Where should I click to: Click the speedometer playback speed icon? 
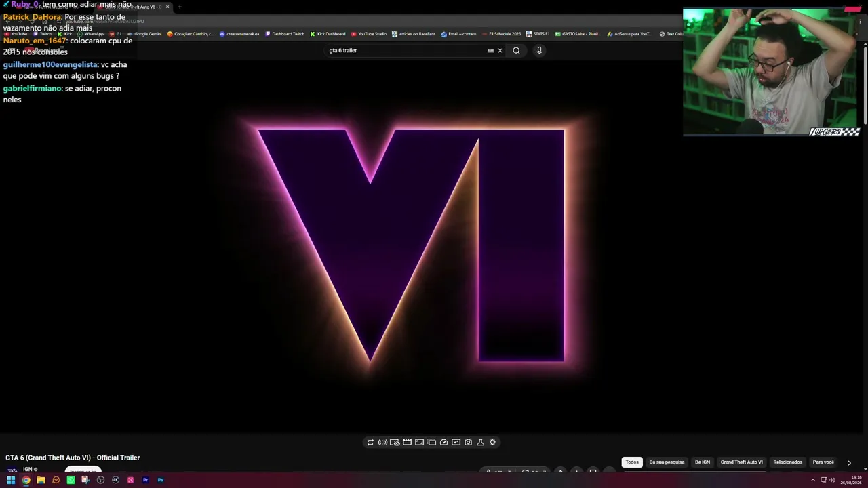pos(443,442)
